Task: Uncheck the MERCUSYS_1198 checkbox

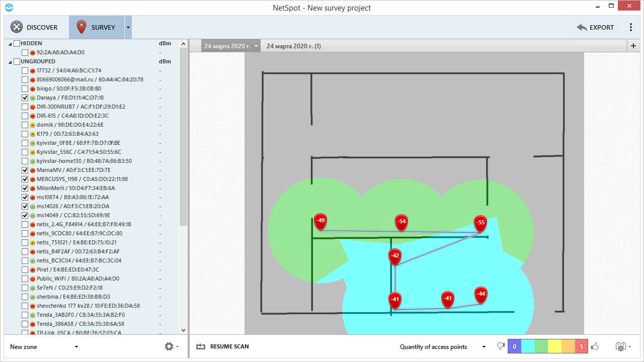Action: tap(25, 179)
